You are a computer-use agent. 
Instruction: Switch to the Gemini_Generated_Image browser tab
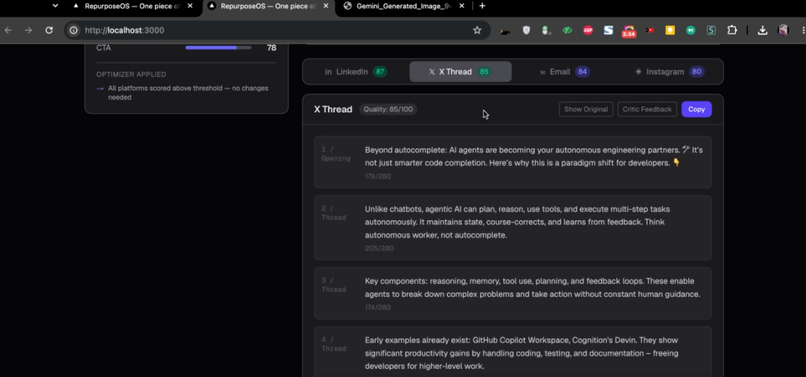(404, 6)
